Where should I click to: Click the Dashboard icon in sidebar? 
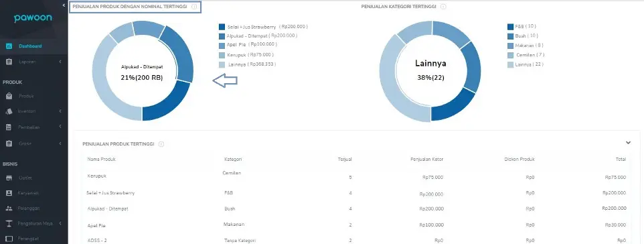pyautogui.click(x=9, y=46)
